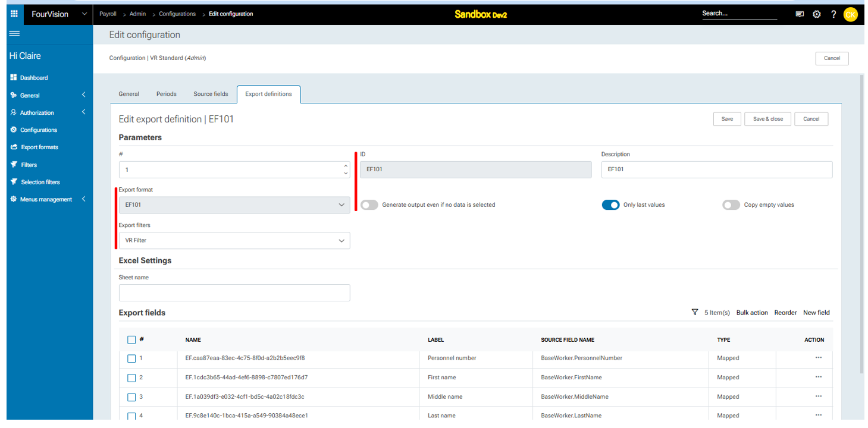Click Reorder export fields
868x428 pixels.
pos(785,313)
